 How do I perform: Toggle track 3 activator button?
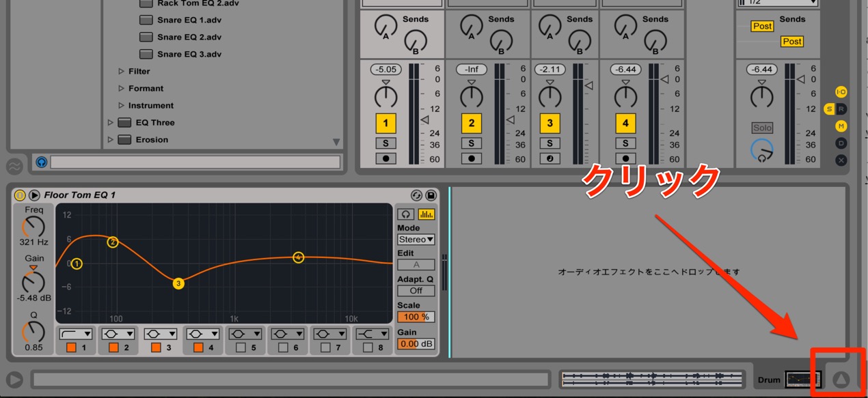[x=550, y=124]
